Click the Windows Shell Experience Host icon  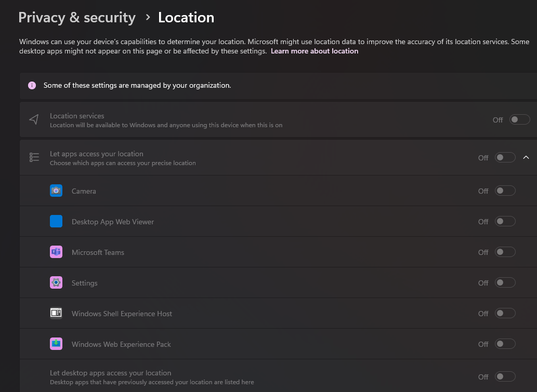(56, 313)
